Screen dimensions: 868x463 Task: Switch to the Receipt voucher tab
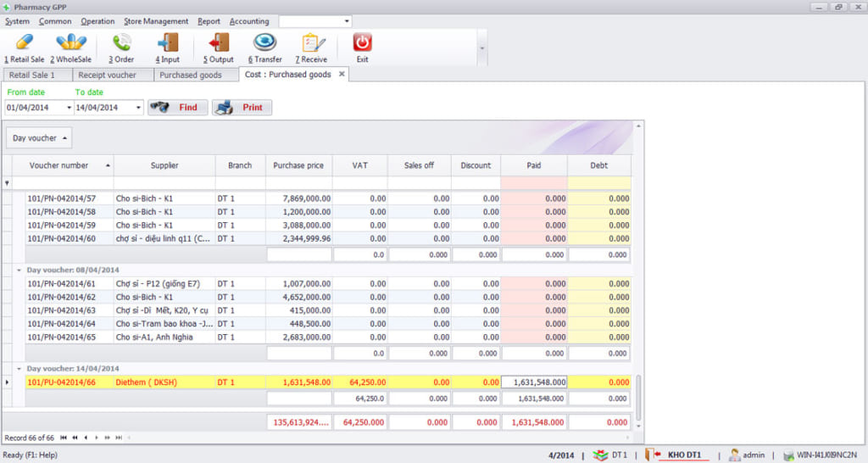[x=113, y=75]
